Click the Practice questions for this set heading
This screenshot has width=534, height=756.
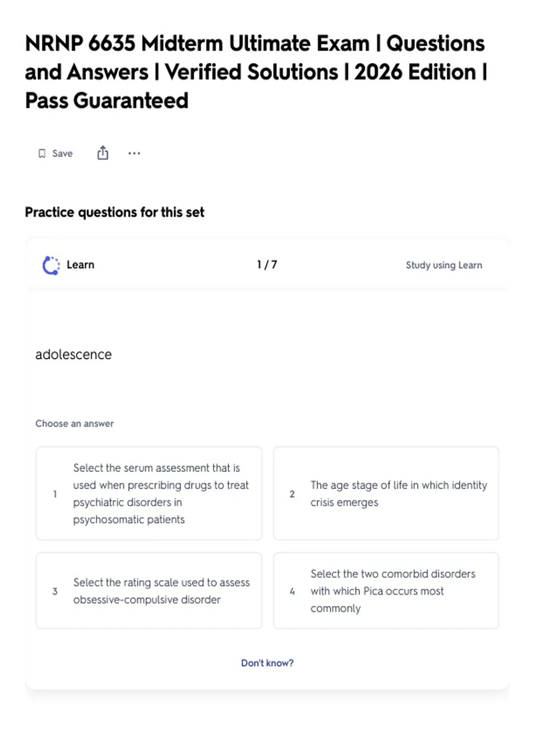click(x=114, y=212)
